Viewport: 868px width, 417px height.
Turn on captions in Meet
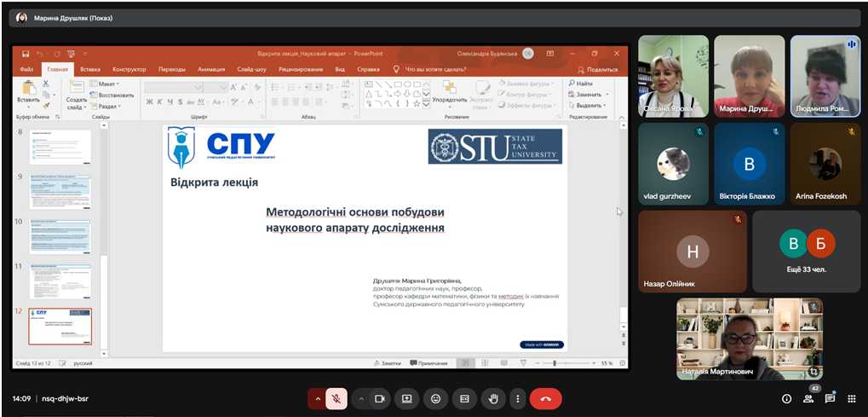464,399
